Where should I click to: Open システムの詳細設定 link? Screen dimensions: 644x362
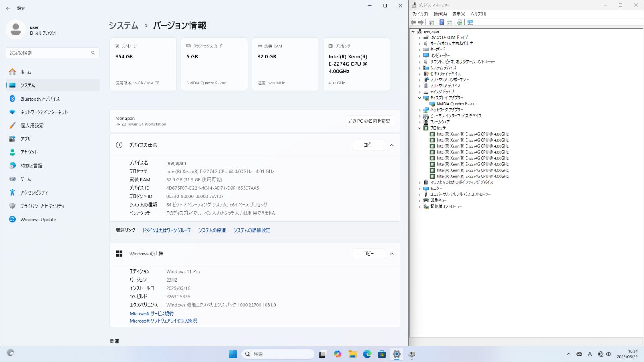point(252,230)
